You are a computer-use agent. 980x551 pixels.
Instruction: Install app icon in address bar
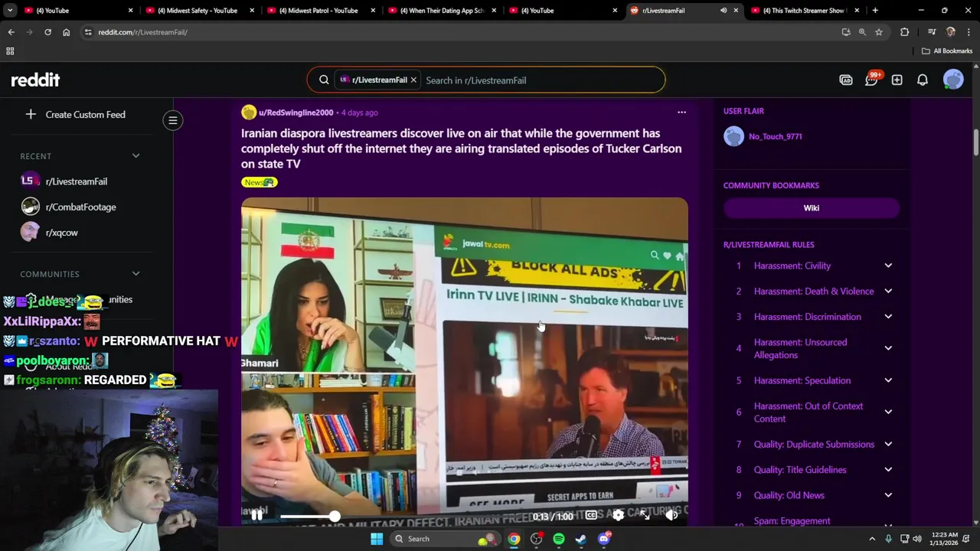click(x=845, y=32)
